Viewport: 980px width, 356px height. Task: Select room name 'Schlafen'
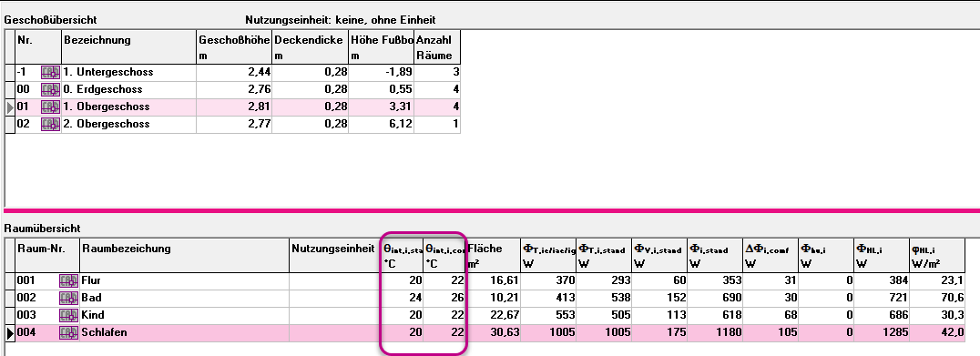click(105, 333)
